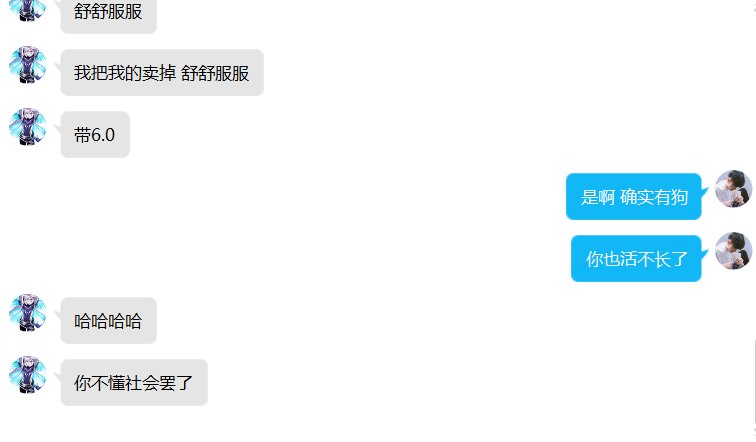The height and width of the screenshot is (442, 756).
Task: Open sender avatar beside 带6.0 message
Action: [27, 126]
